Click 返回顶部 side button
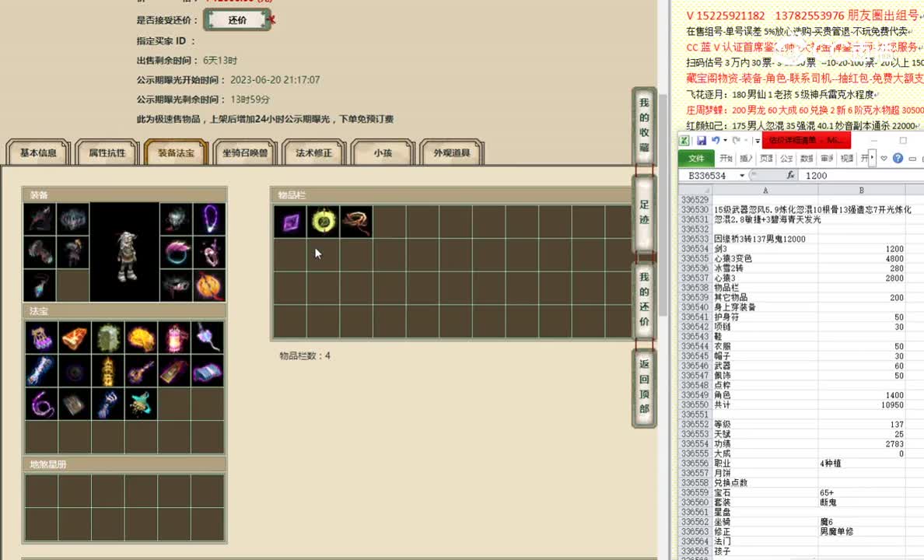The width and height of the screenshot is (924, 560). [x=644, y=387]
